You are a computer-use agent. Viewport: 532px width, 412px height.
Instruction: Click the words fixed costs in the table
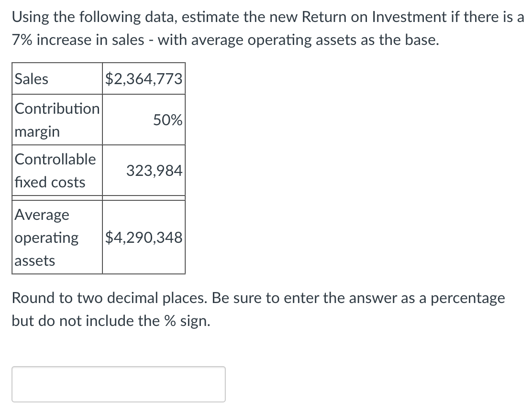point(50,182)
